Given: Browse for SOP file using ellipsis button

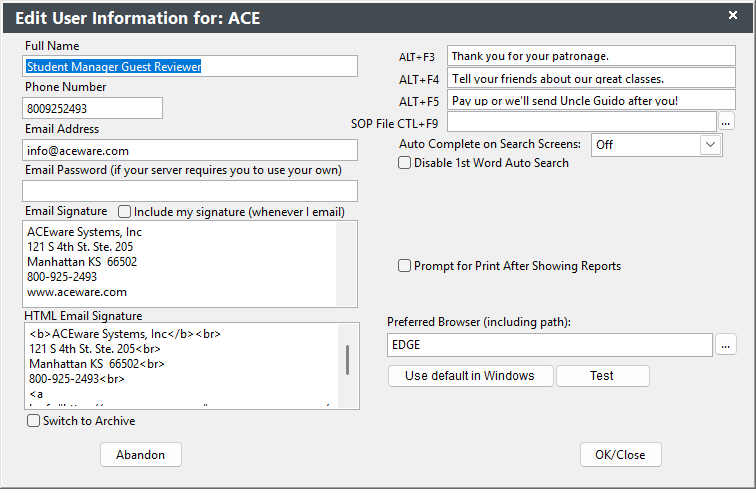Looking at the screenshot, I should pos(726,122).
